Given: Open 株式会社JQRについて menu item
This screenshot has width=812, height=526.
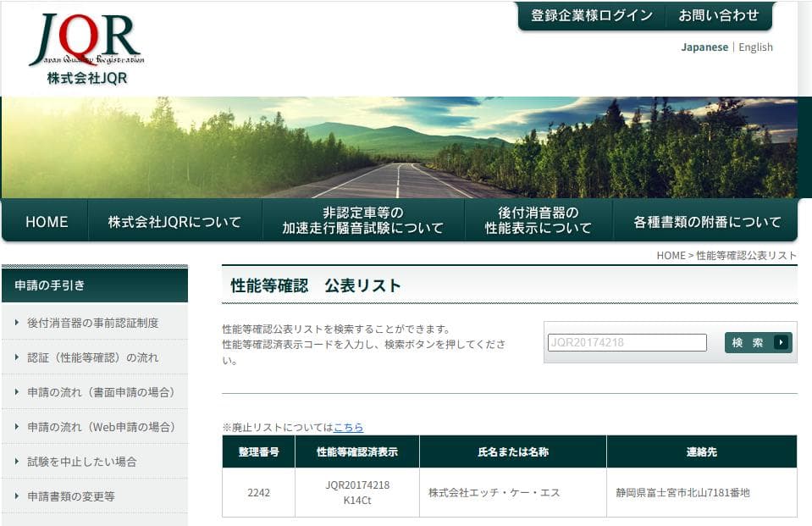Looking at the screenshot, I should coord(174,222).
